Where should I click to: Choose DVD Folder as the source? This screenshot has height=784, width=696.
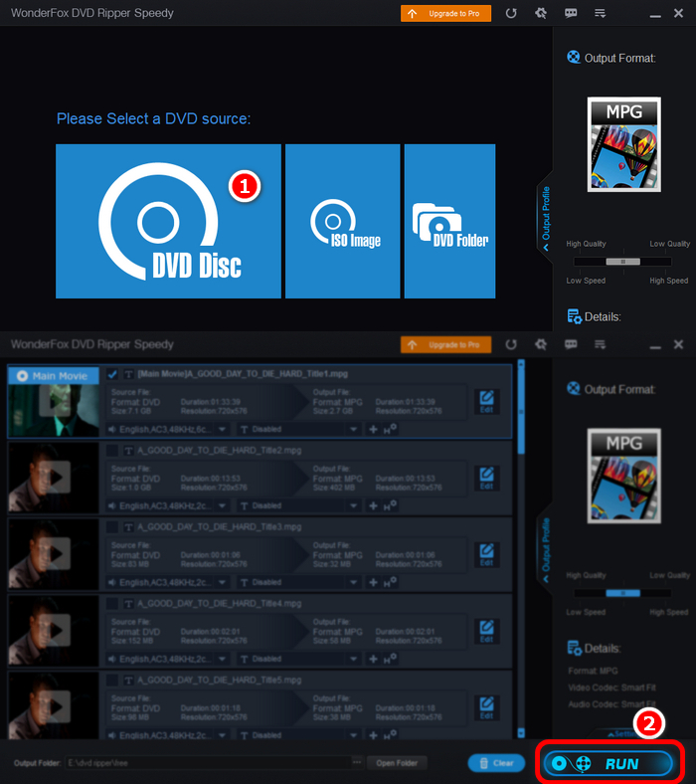click(x=449, y=221)
